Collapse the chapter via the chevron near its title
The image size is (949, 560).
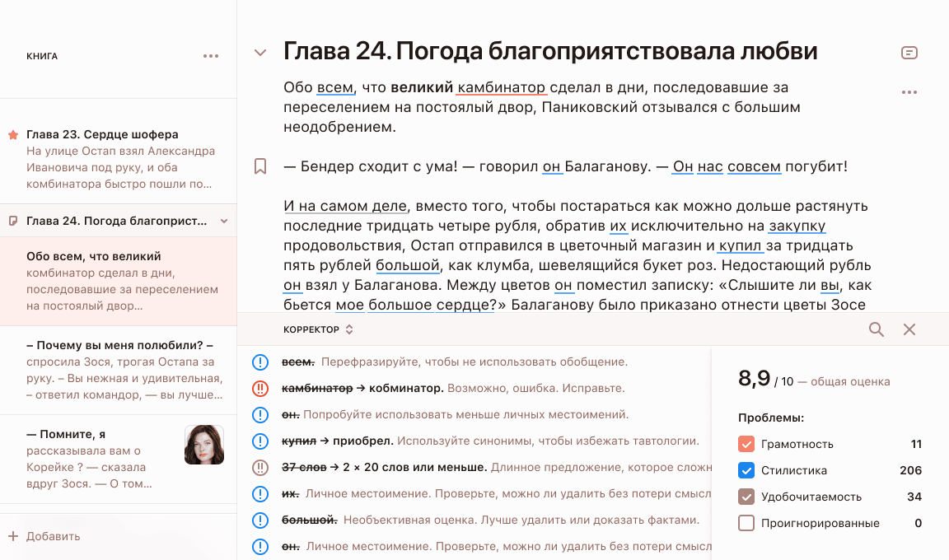pyautogui.click(x=261, y=52)
